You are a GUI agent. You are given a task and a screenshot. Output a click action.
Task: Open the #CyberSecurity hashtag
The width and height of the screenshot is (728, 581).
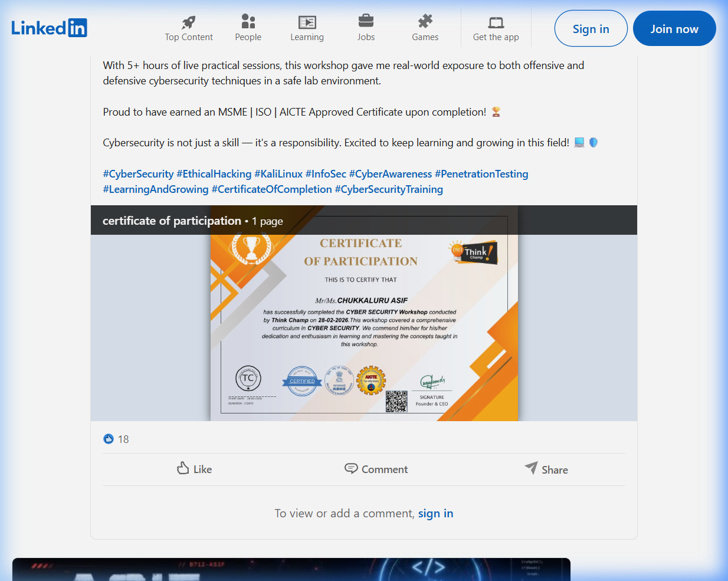tap(138, 174)
